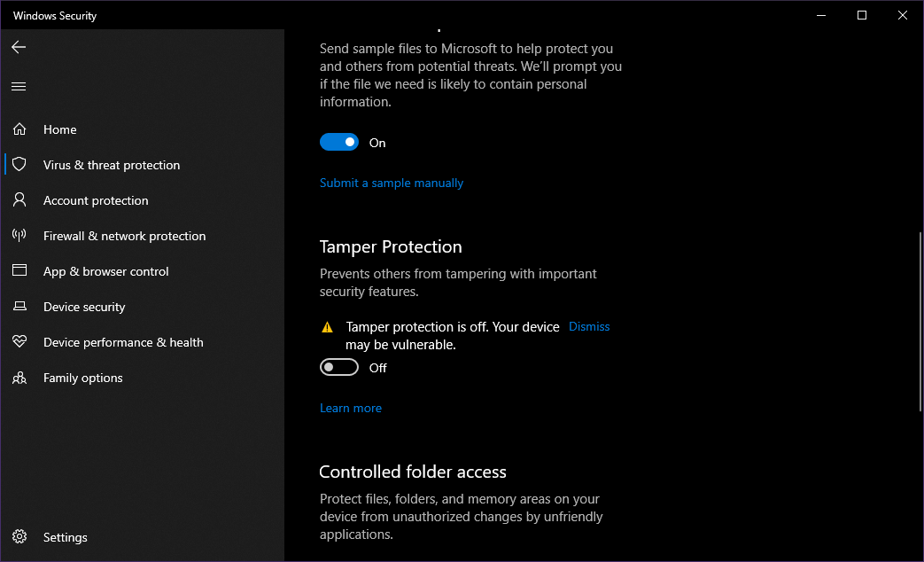The width and height of the screenshot is (924, 562).
Task: Open Submit a sample manually link
Action: 392,183
